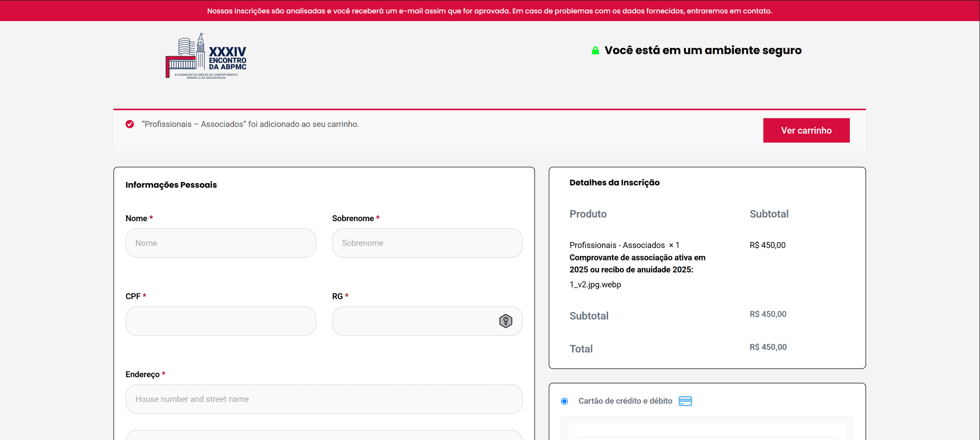The height and width of the screenshot is (440, 980).
Task: Click into the CPF field
Action: click(x=220, y=321)
